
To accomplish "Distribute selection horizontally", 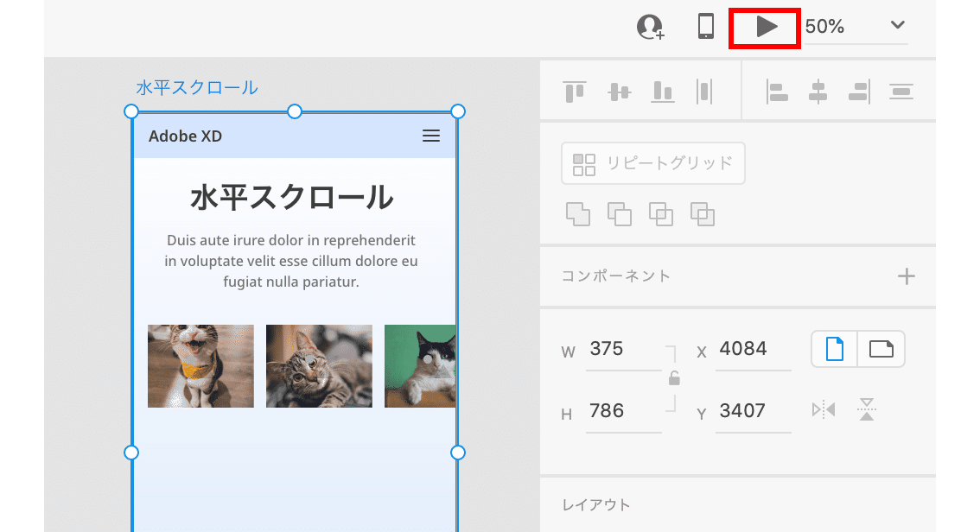I will [x=704, y=92].
